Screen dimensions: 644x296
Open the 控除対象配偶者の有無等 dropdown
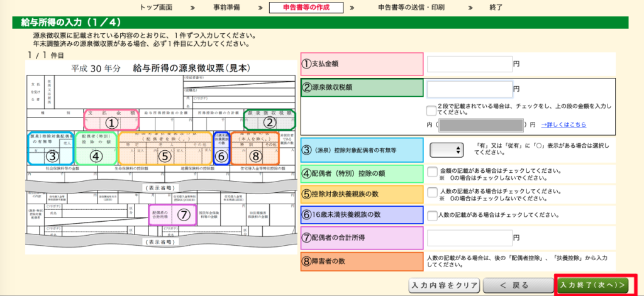(x=447, y=150)
